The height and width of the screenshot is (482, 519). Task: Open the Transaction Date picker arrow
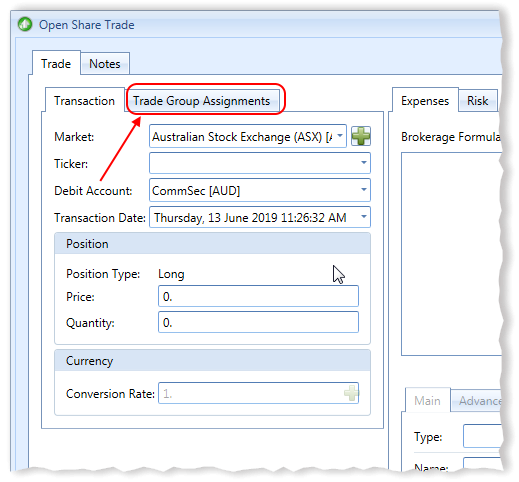(364, 217)
